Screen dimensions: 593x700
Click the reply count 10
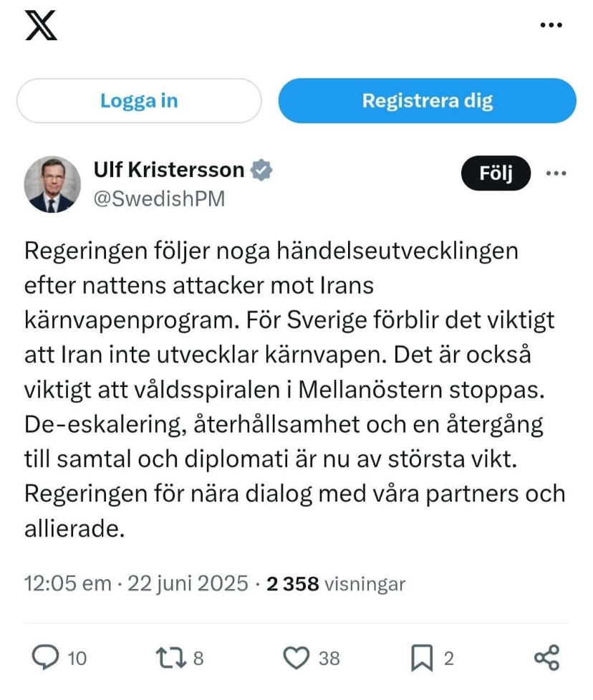[77, 658]
